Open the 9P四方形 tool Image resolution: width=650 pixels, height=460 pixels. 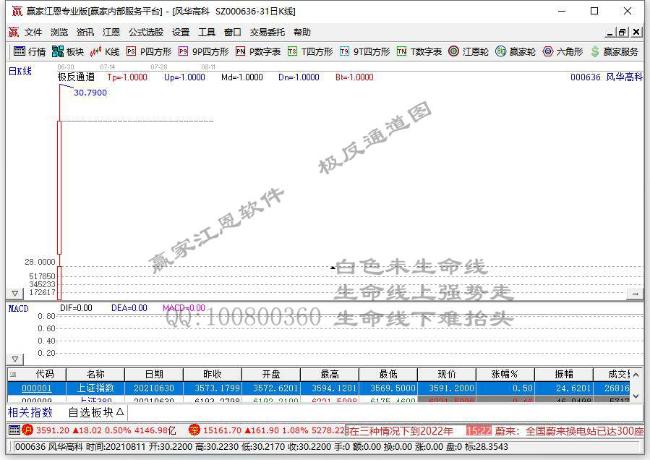tap(204, 51)
